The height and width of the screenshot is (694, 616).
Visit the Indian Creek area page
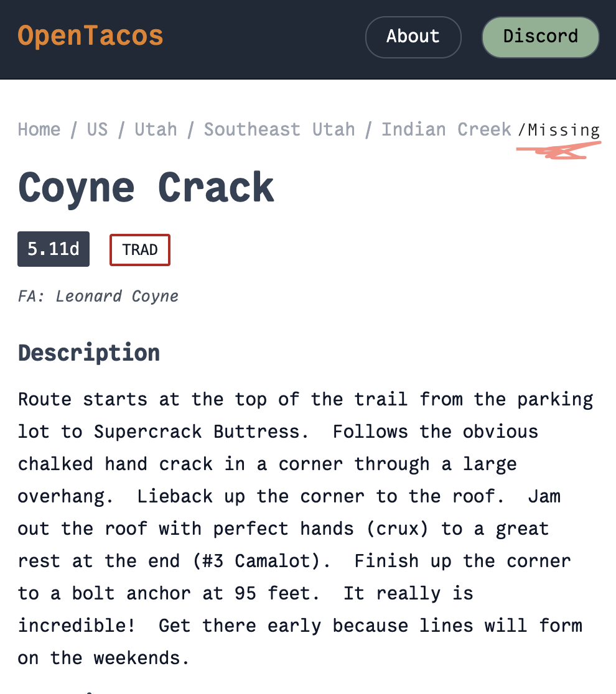[446, 129]
